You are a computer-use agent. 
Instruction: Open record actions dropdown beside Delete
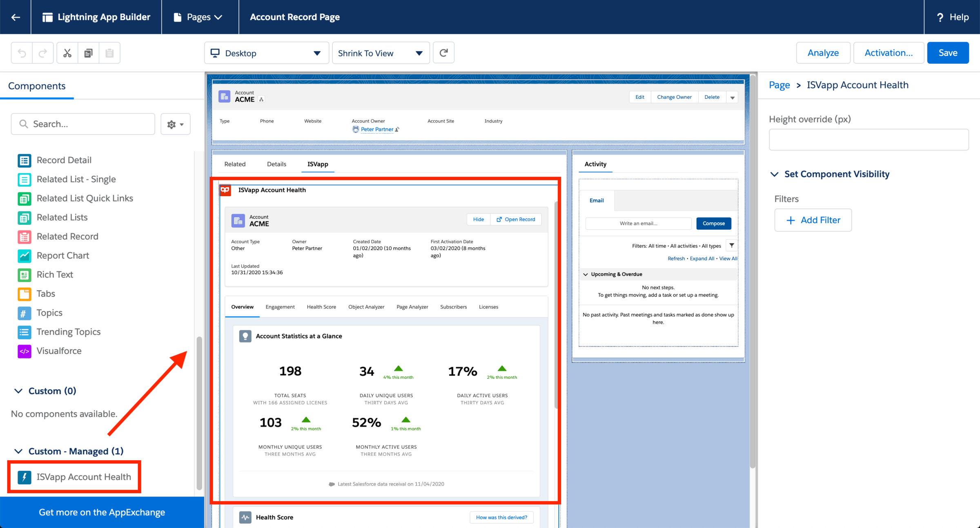point(733,97)
